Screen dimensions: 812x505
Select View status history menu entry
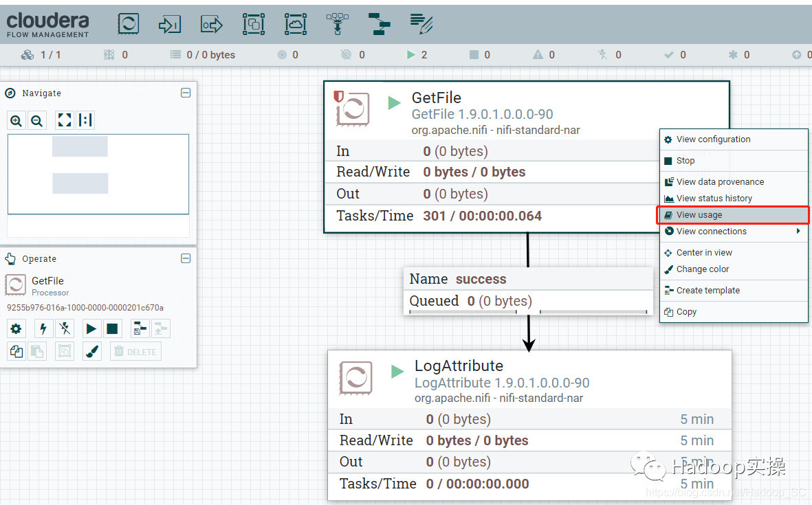734,198
